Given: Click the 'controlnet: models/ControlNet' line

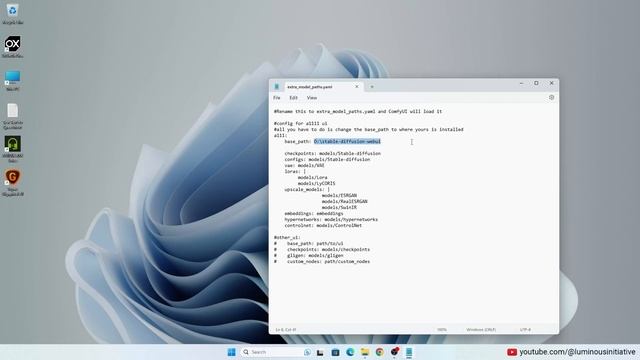Looking at the screenshot, I should [323, 225].
